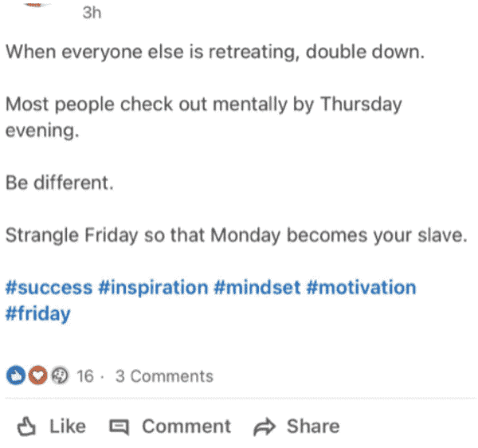Viewport: 478px width, 448px height.
Task: Open the #success hashtag
Action: point(49,287)
